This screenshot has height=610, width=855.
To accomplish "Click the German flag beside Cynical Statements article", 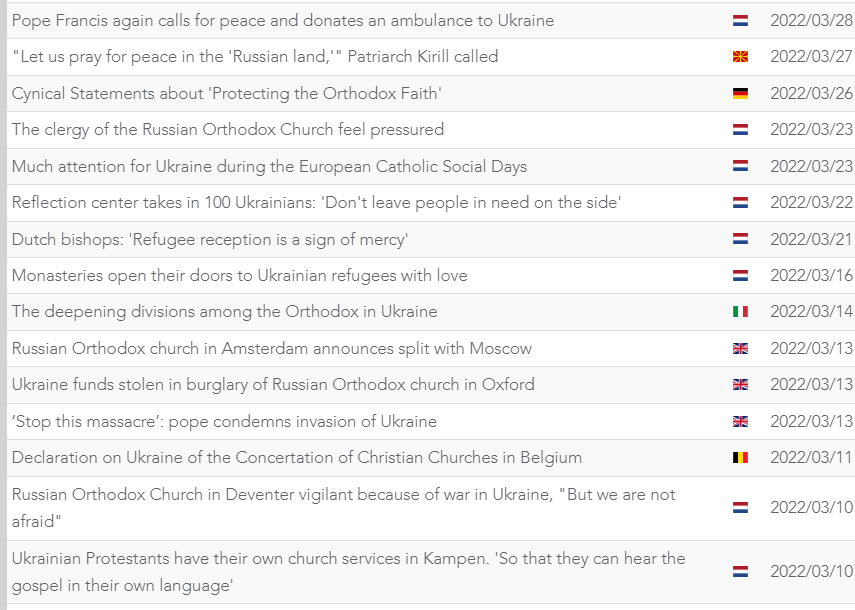I will [740, 93].
